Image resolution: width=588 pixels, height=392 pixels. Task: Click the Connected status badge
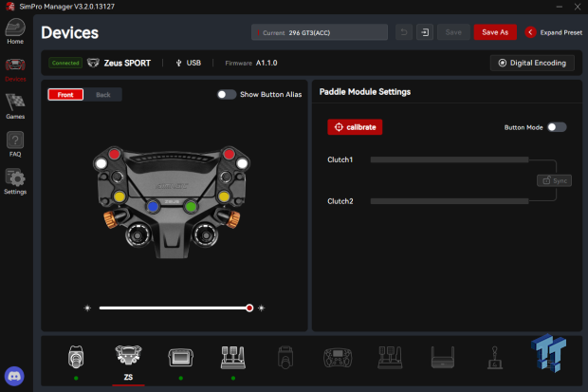pyautogui.click(x=65, y=63)
